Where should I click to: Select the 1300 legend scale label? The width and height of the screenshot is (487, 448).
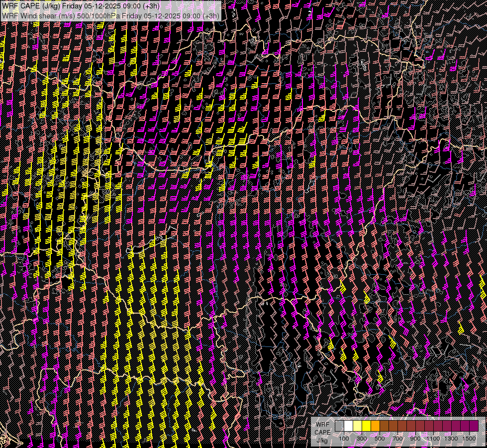pyautogui.click(x=451, y=439)
